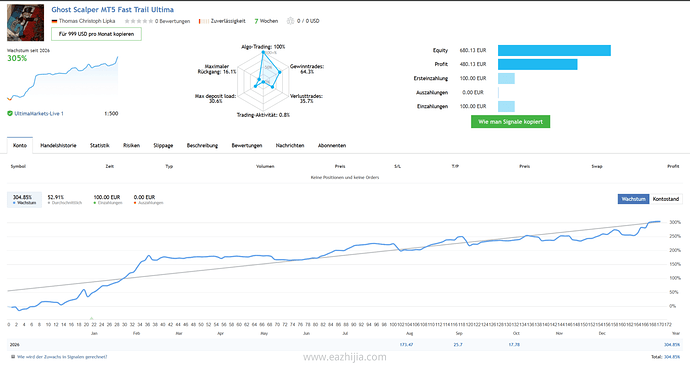
Task: Click the 7 Wochen duration text
Action: pyautogui.click(x=266, y=21)
